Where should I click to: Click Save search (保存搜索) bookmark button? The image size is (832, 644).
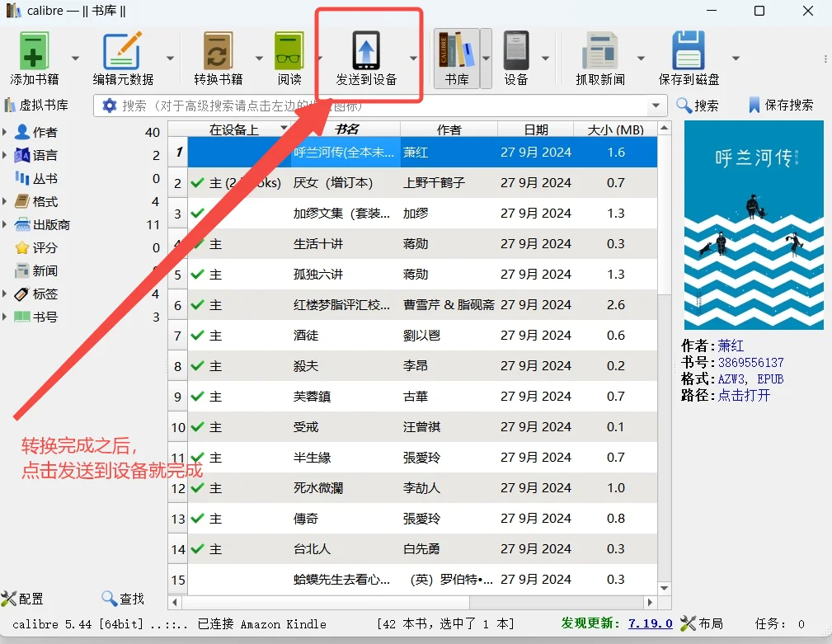781,105
